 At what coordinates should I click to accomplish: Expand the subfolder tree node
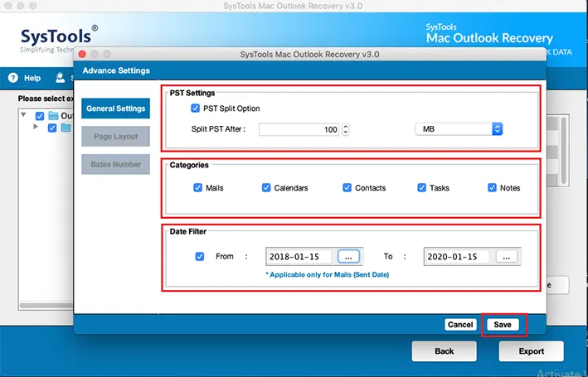click(36, 127)
